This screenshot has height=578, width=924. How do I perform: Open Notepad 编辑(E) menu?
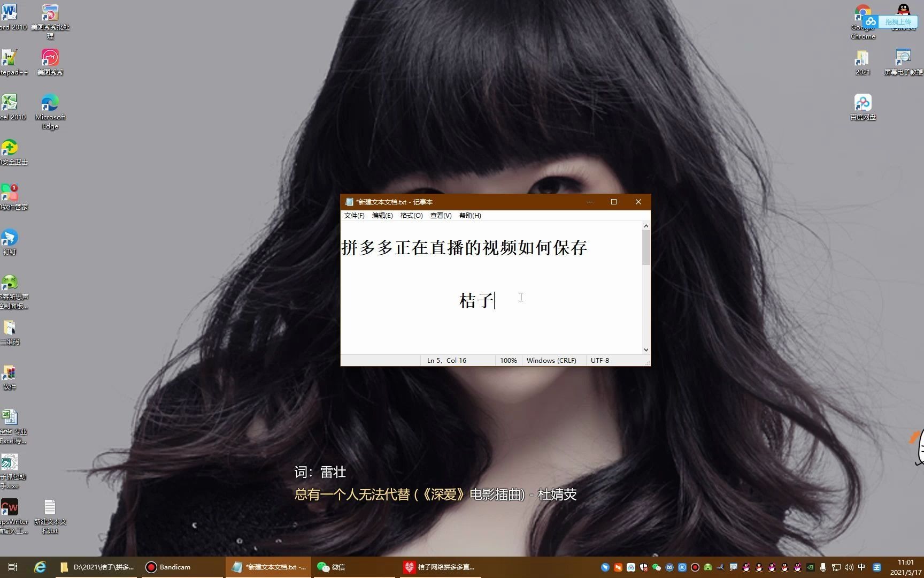coord(382,216)
